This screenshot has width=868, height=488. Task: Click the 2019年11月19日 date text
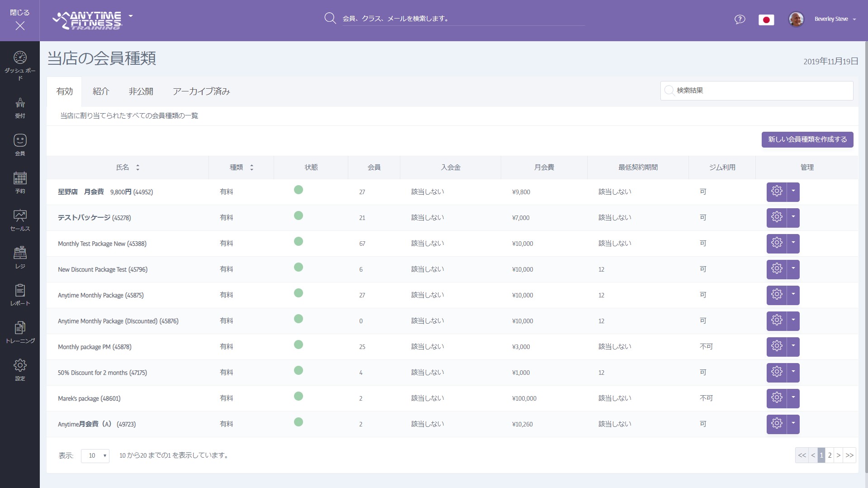tap(830, 61)
